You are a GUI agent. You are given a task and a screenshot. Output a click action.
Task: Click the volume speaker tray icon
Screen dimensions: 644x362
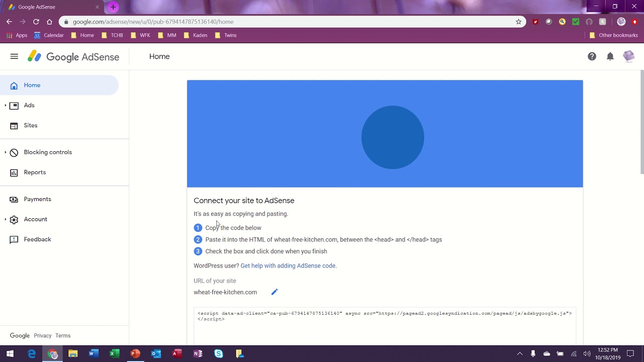[587, 354]
